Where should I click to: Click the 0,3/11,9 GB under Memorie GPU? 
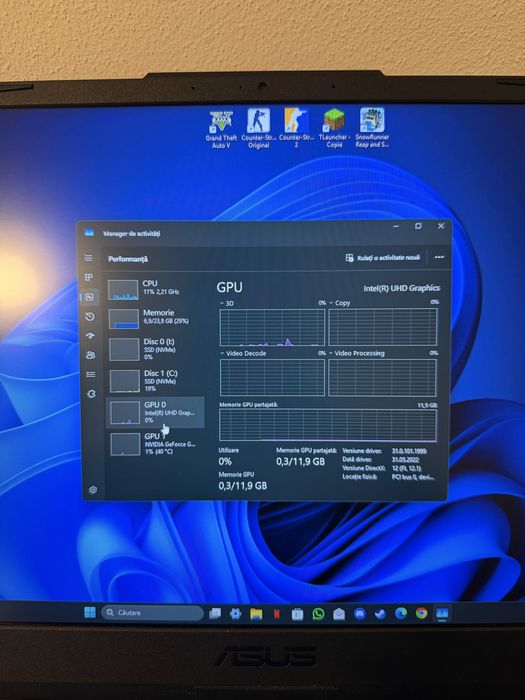coord(243,485)
